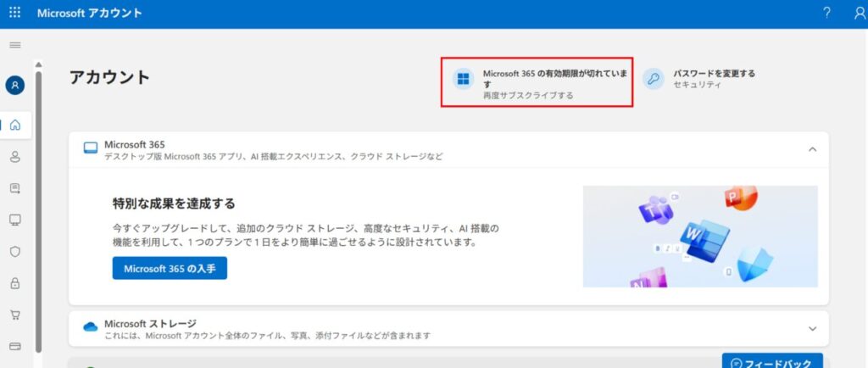Open the Order history cart sidebar icon
868x368 pixels.
tap(15, 315)
